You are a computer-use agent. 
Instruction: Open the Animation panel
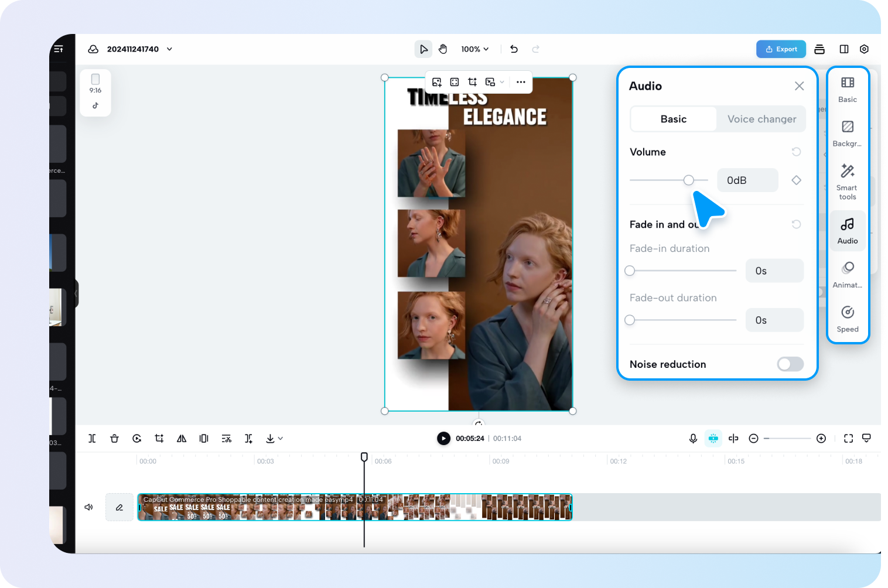click(x=847, y=274)
